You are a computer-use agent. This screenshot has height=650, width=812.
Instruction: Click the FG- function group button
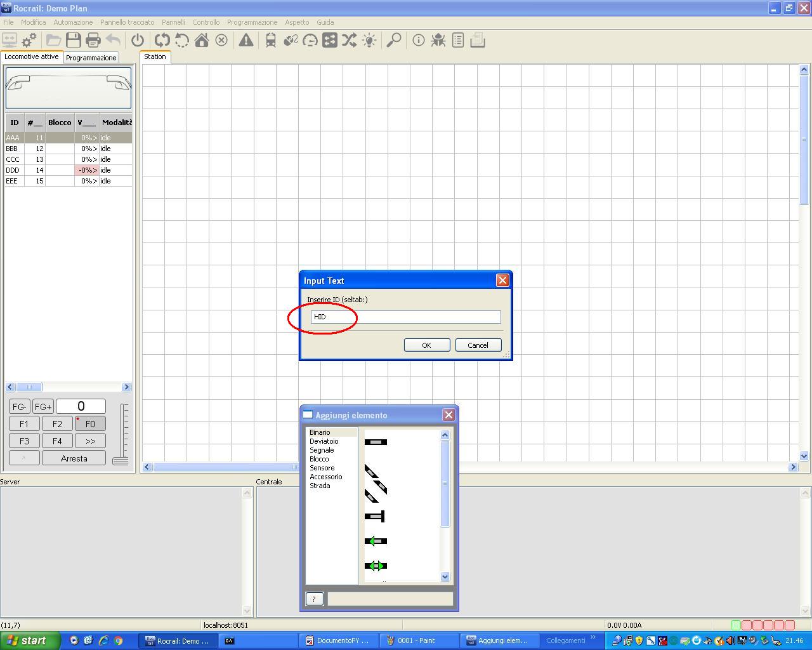point(20,407)
